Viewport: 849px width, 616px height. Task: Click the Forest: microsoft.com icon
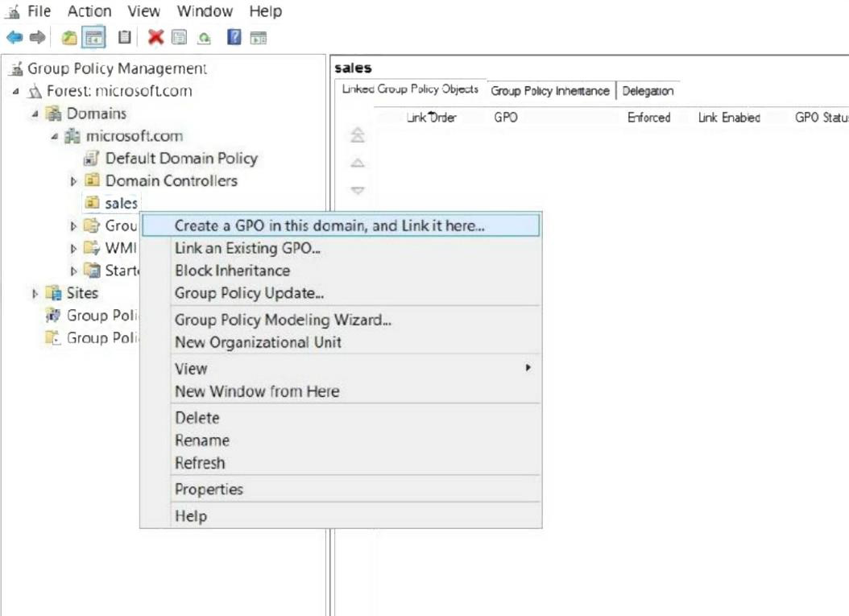[35, 91]
